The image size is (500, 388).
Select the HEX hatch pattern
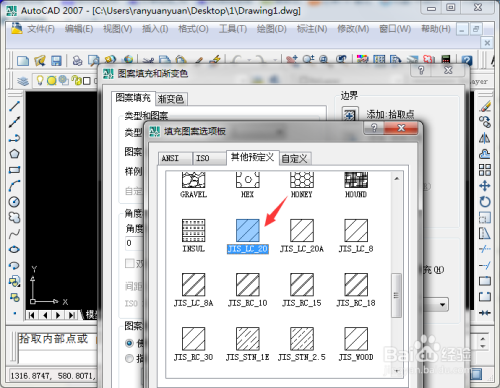pyautogui.click(x=248, y=186)
